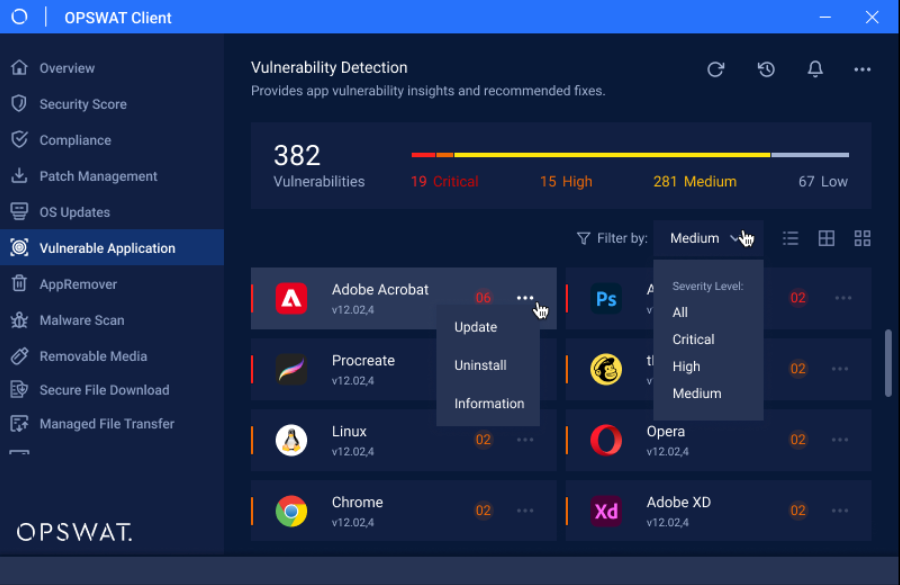Click the 281 Medium count
Viewport: 900px width, 585px height.
coord(695,181)
